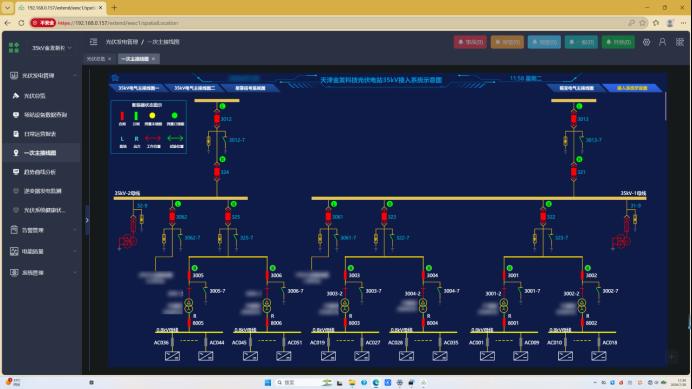Click the PT symbol under 35kV-2 busbar
This screenshot has width=692, height=389.
click(x=128, y=242)
